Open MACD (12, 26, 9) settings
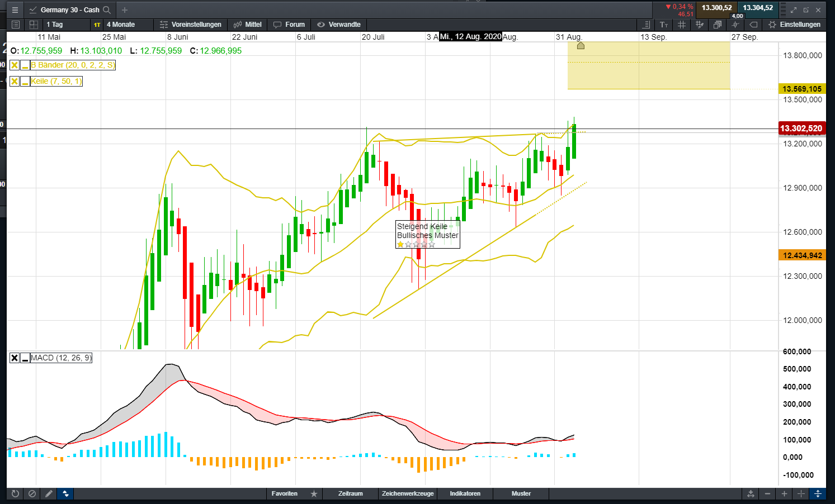 [62, 358]
